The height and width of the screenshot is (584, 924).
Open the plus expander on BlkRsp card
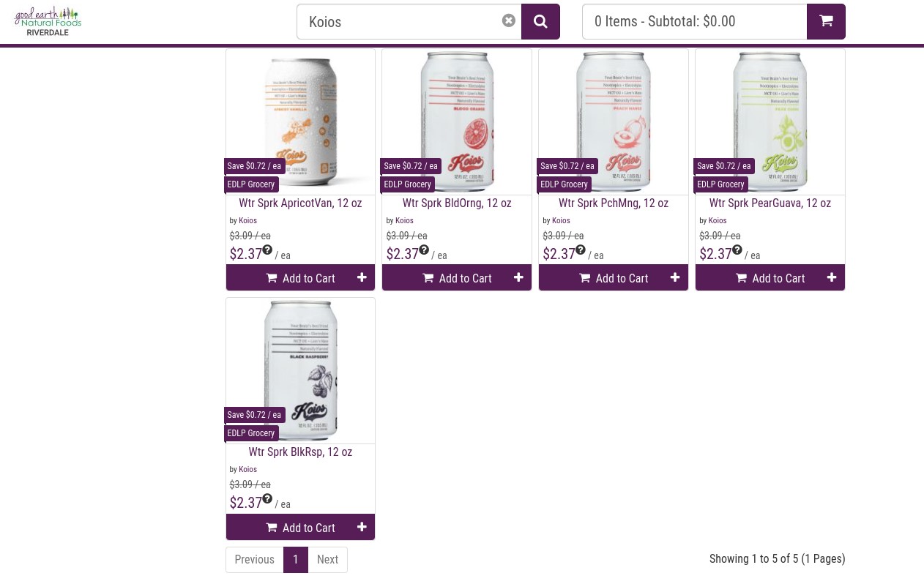[x=362, y=526]
